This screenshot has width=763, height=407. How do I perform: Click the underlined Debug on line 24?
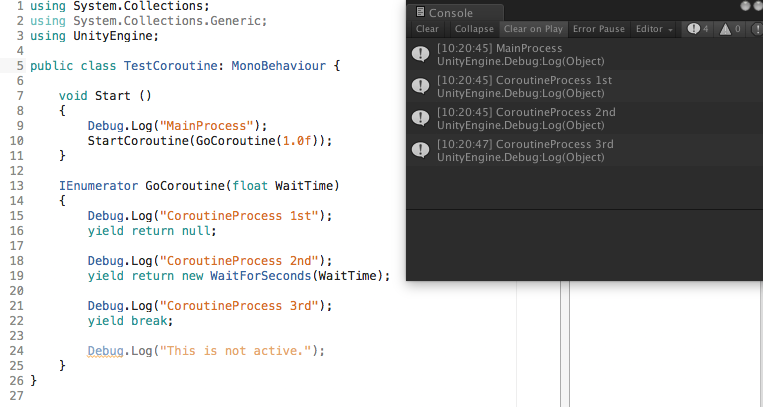(106, 351)
